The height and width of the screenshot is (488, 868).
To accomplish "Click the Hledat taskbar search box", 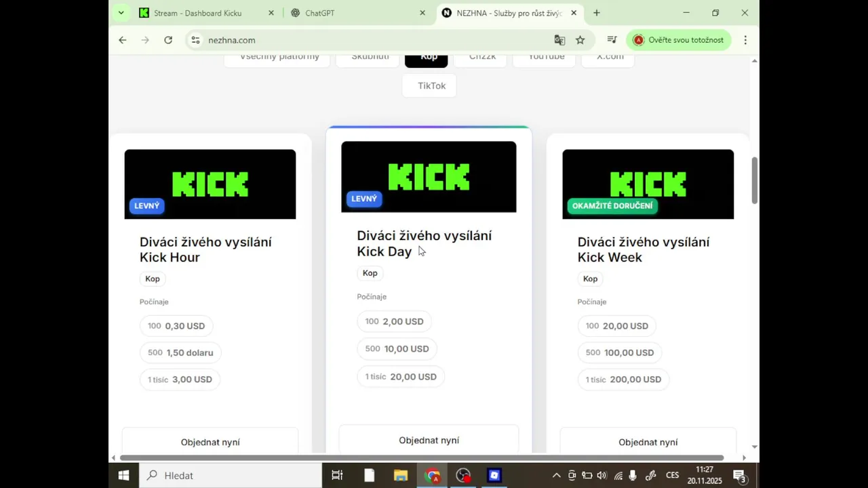I will click(231, 475).
